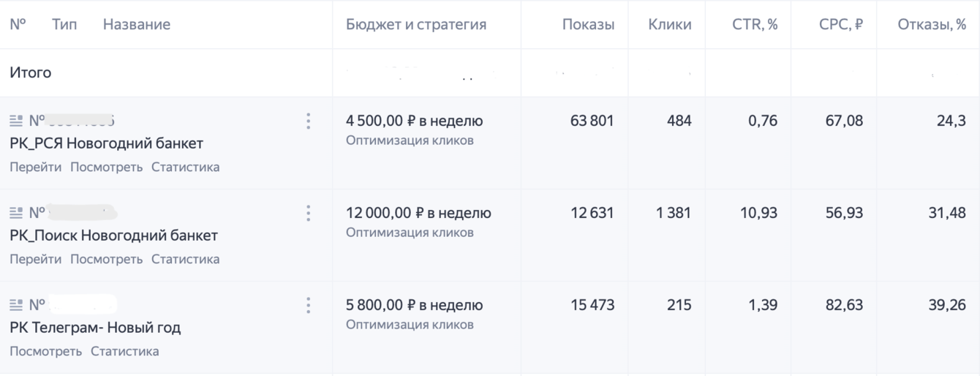980x376 pixels.
Task: Click the Бюджет и стратегия column header
Action: point(415,24)
